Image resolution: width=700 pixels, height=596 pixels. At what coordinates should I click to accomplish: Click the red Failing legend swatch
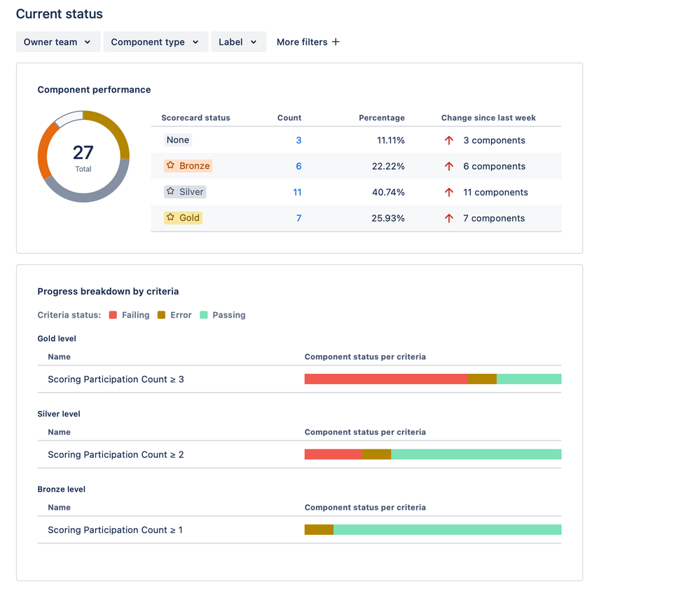113,315
